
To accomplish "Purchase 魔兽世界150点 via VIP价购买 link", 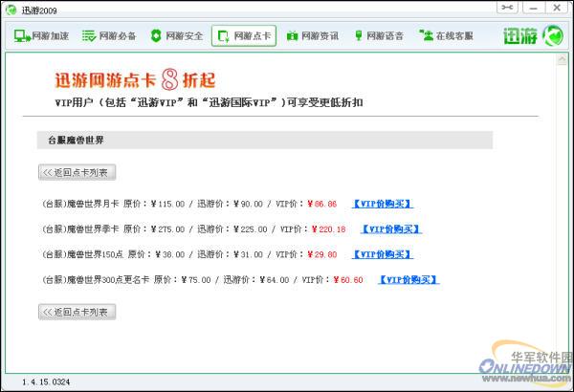I will (x=382, y=254).
